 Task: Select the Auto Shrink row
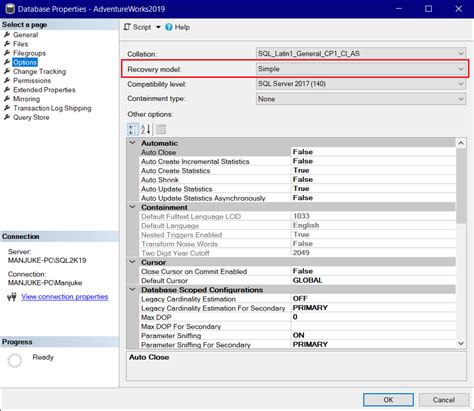[x=297, y=180]
